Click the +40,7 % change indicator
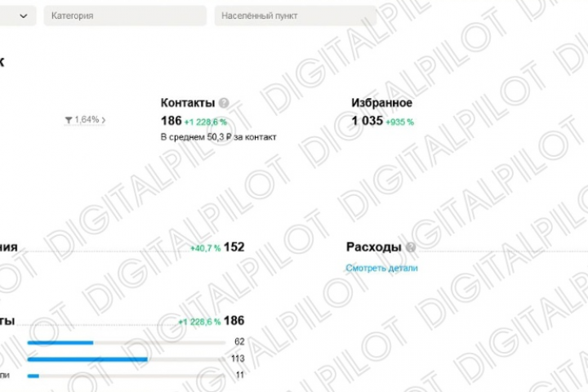The height and width of the screenshot is (392, 588). (205, 248)
